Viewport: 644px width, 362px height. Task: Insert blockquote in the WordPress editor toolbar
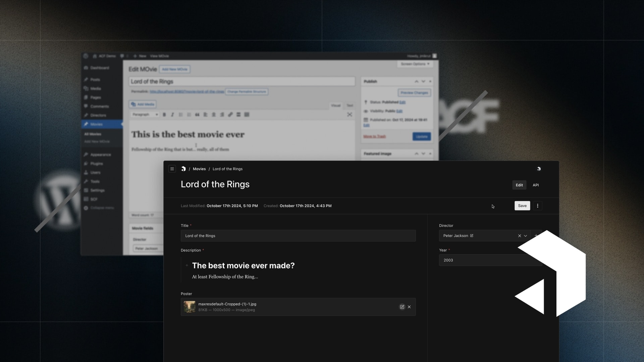coord(197,115)
